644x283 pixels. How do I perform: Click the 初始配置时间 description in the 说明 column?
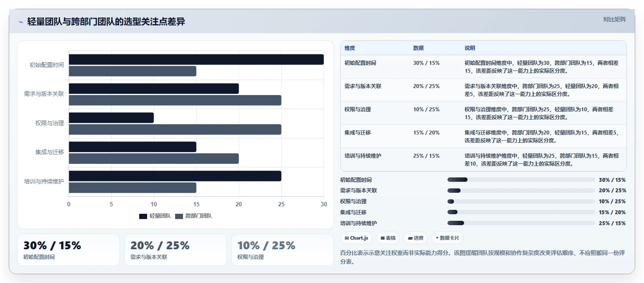pyautogui.click(x=542, y=67)
